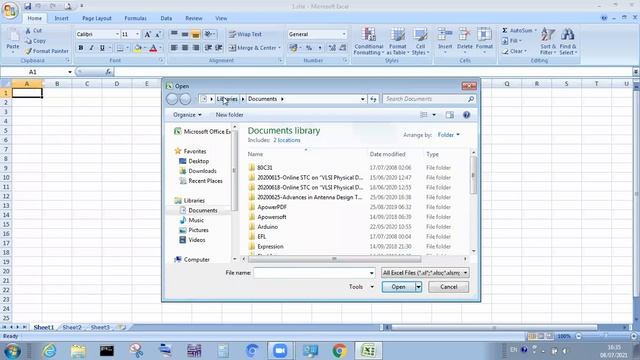This screenshot has height=360, width=640.
Task: Click the Open button in dialog
Action: click(x=398, y=287)
